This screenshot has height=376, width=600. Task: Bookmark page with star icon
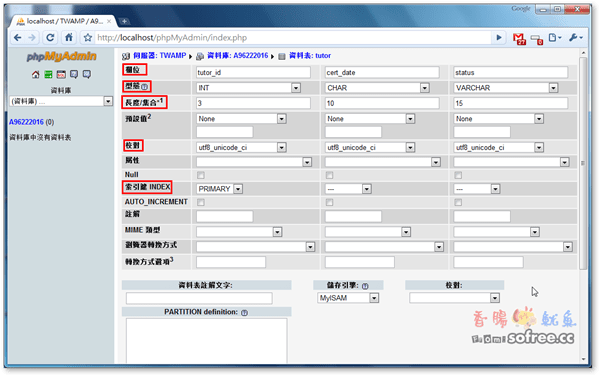pos(88,37)
